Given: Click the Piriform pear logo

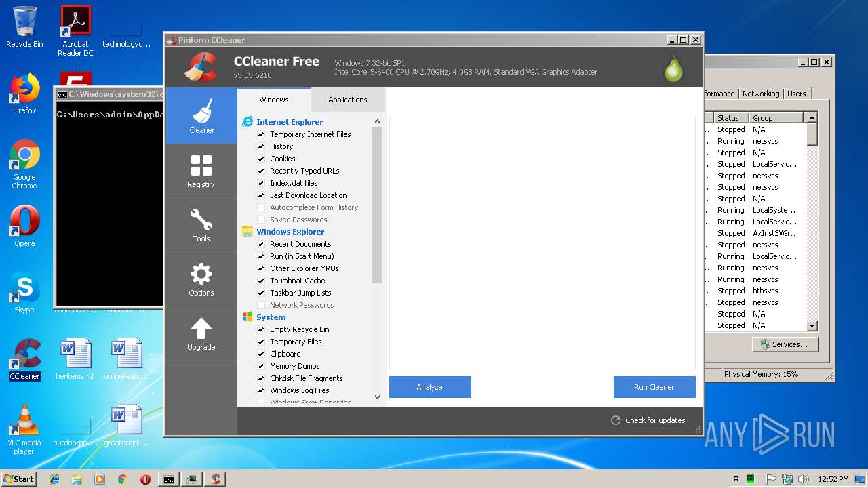Looking at the screenshot, I should pos(673,68).
